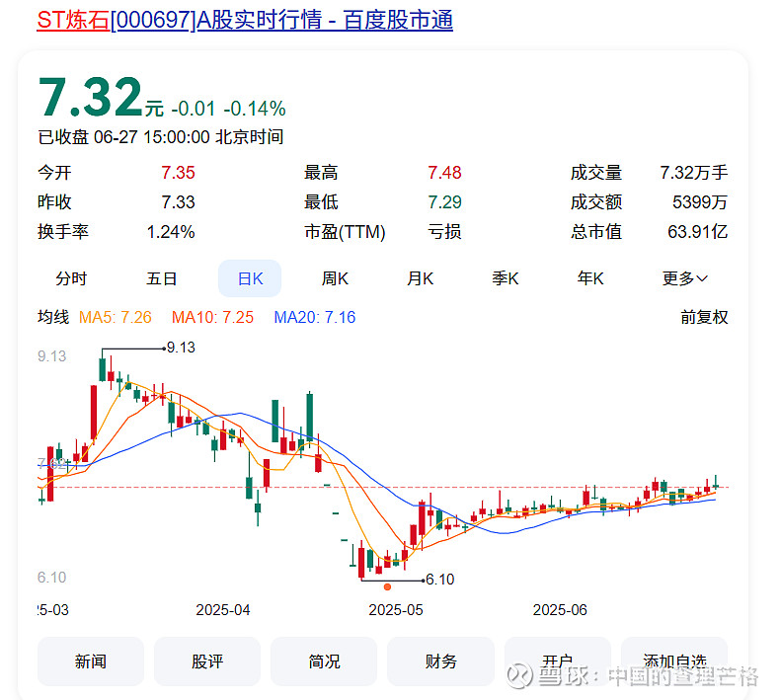Click the current price 7.32
781x700 pixels.
(x=90, y=97)
